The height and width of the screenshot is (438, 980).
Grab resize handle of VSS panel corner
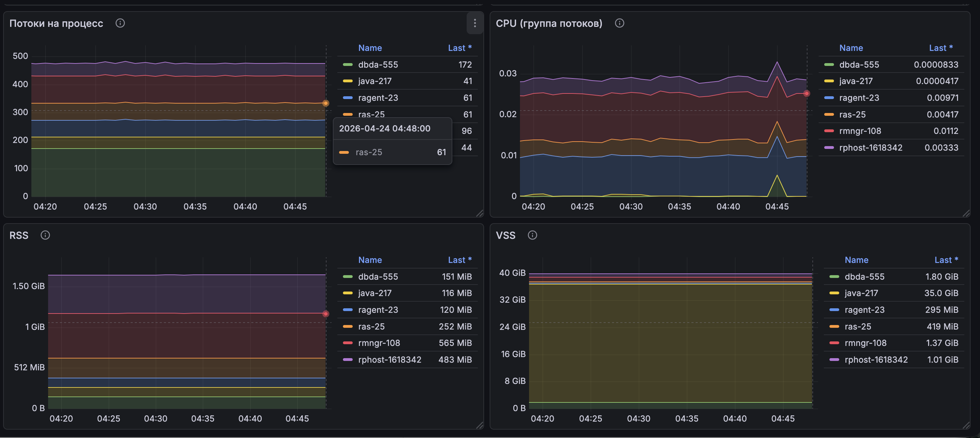coord(966,425)
